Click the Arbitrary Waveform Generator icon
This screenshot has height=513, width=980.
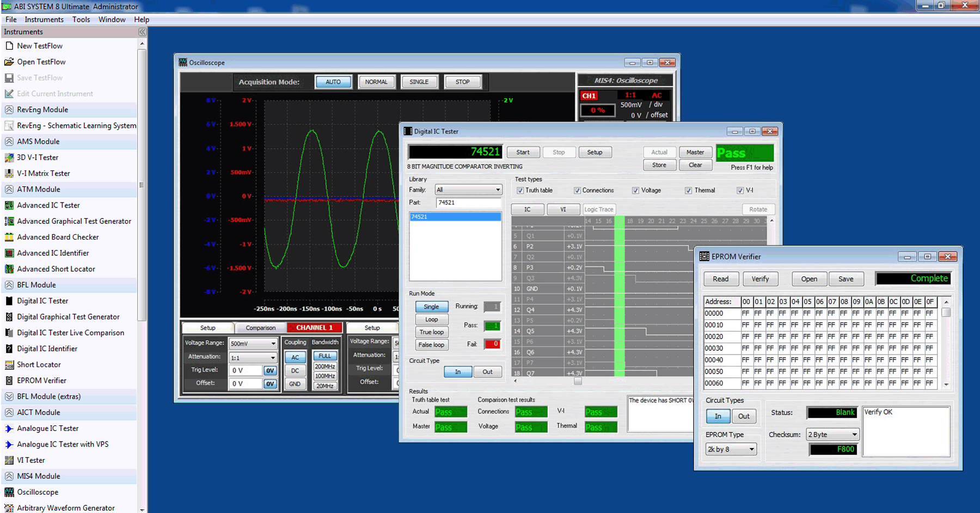tap(9, 508)
